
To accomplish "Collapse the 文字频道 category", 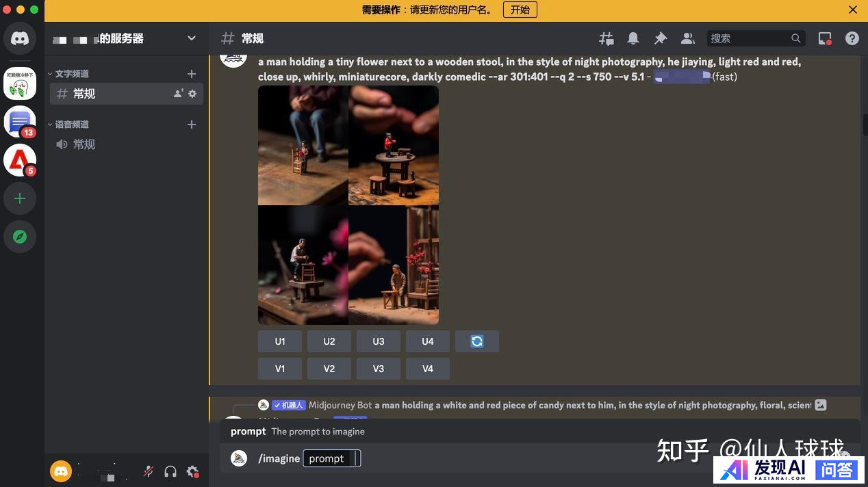I will [x=72, y=74].
